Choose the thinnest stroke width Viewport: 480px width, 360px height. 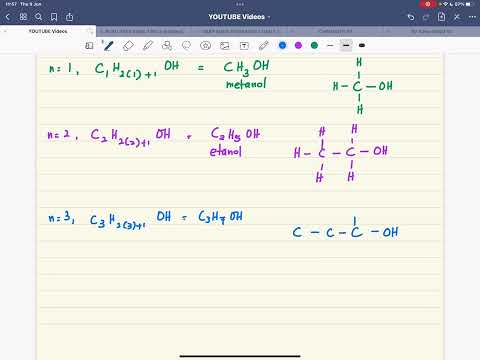point(330,45)
